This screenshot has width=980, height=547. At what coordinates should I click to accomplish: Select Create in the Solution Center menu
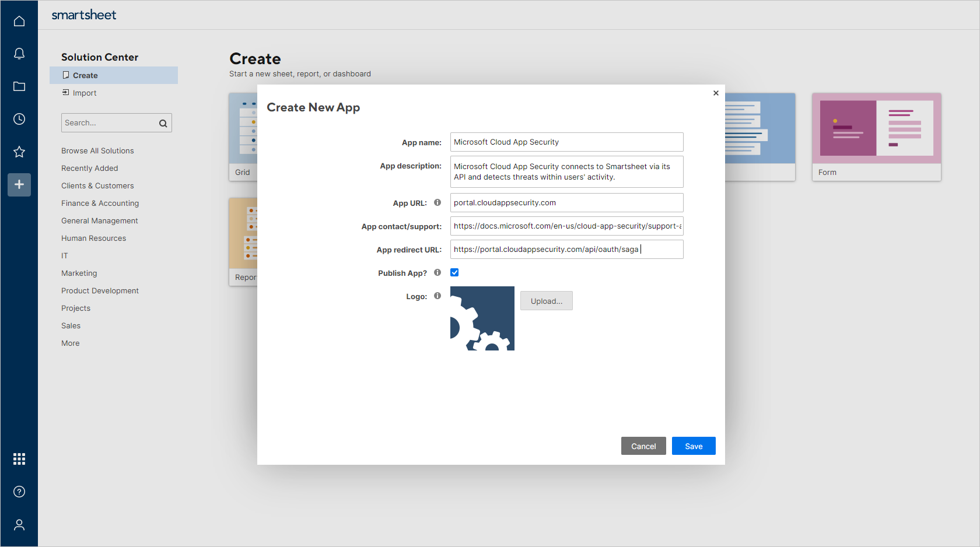pos(85,75)
